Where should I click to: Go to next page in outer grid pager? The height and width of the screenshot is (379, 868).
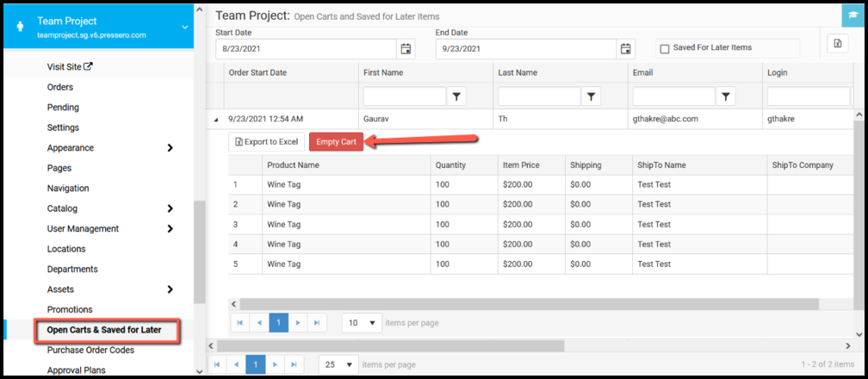[275, 364]
